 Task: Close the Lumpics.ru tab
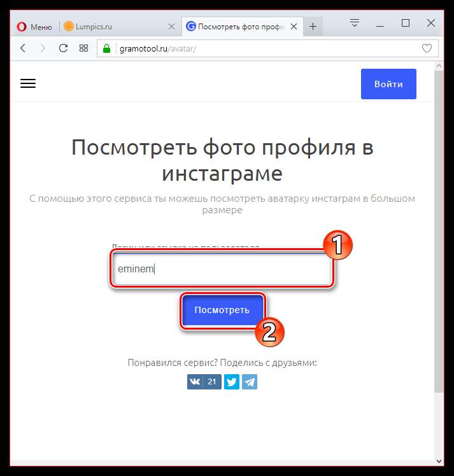pos(171,27)
